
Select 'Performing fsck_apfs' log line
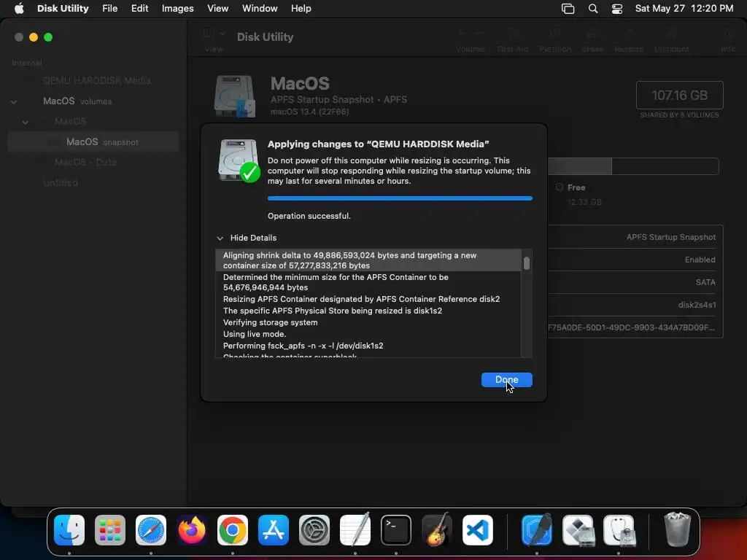(368, 346)
